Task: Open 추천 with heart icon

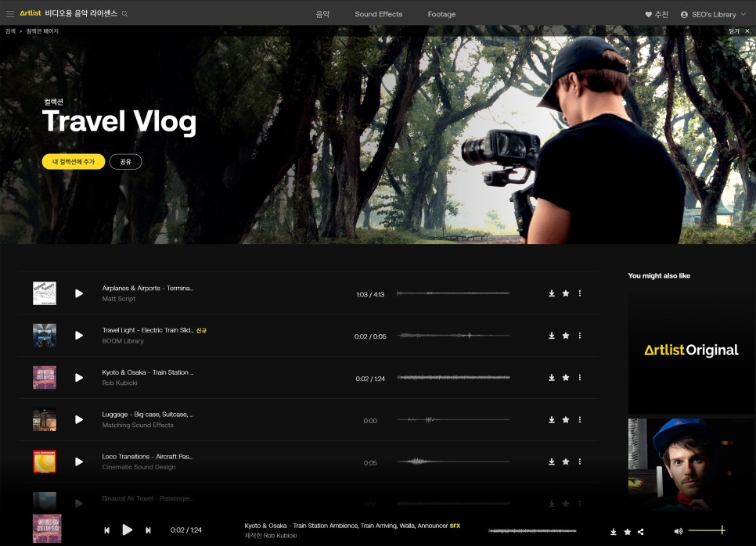Action: point(657,14)
